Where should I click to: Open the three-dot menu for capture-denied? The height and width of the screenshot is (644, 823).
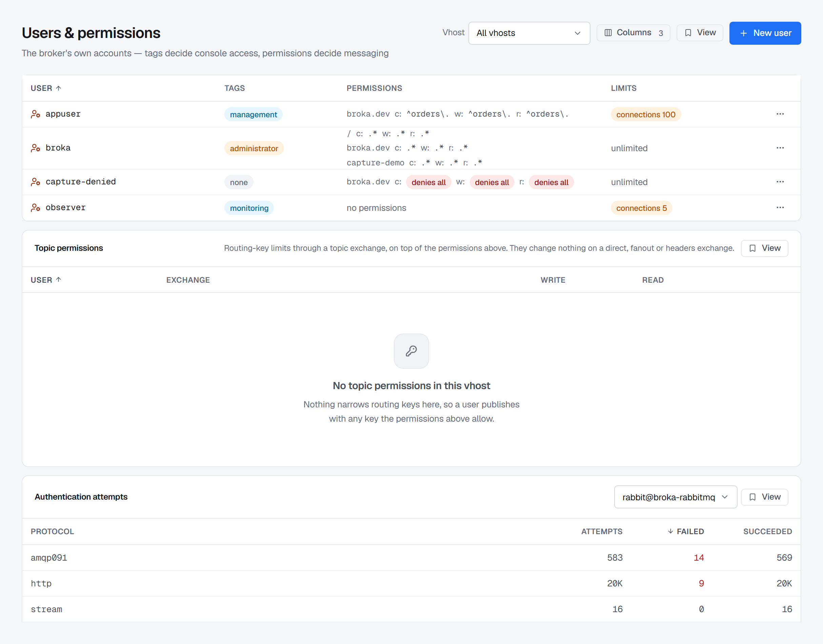[x=780, y=182]
